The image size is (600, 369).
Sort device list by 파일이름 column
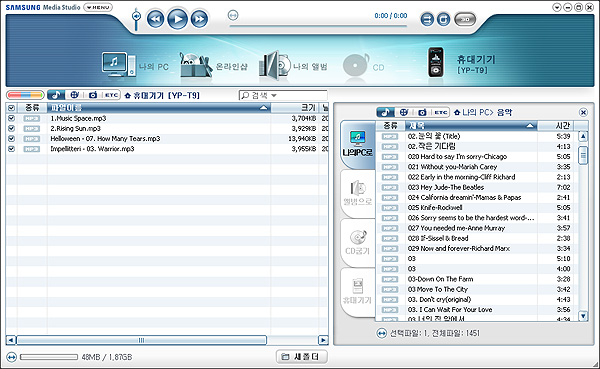click(x=159, y=108)
